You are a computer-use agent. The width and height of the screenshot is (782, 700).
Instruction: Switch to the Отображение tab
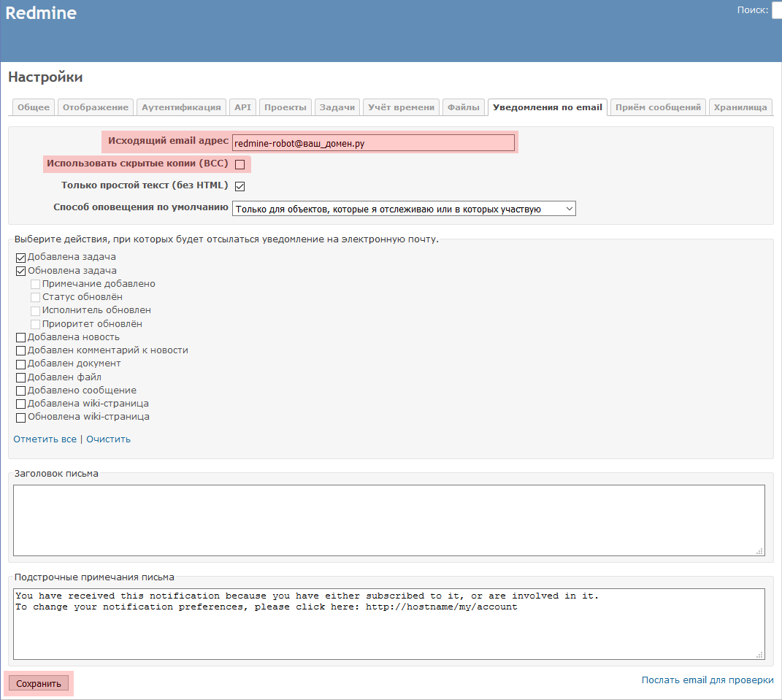pyautogui.click(x=96, y=107)
